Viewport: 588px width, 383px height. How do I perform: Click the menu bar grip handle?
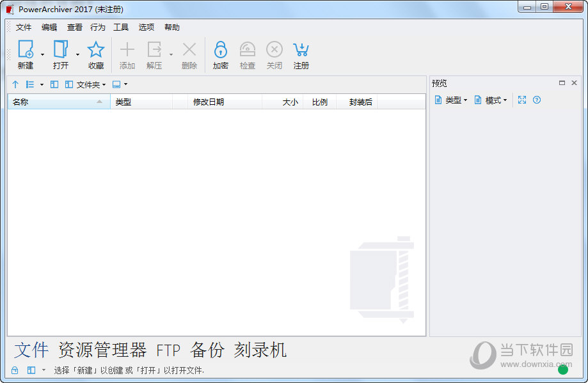point(9,27)
